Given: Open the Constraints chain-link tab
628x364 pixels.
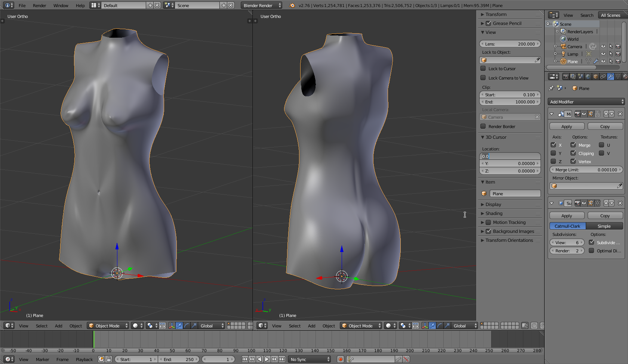Looking at the screenshot, I should click(603, 77).
